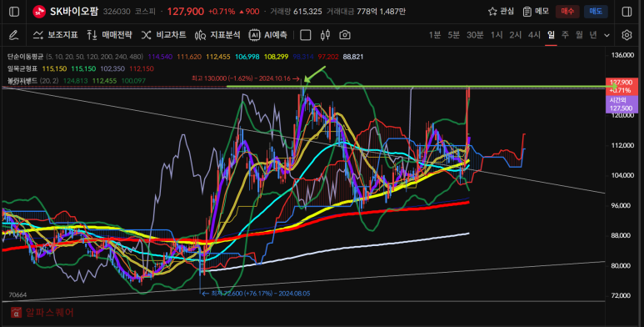Open 지표분석 indicator analysis
The width and height of the screenshot is (644, 327).
pos(217,35)
